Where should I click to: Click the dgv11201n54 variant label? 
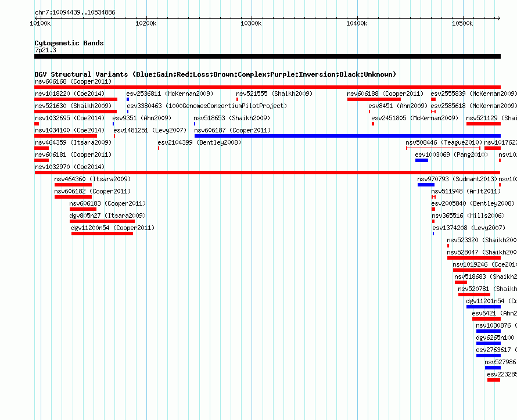click(491, 301)
